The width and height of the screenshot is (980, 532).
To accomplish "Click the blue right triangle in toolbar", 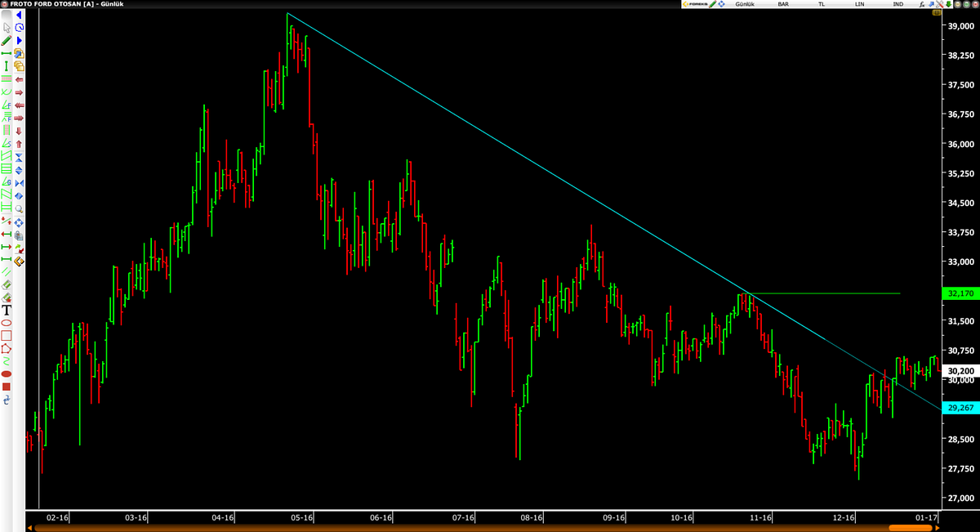I will coord(19,40).
